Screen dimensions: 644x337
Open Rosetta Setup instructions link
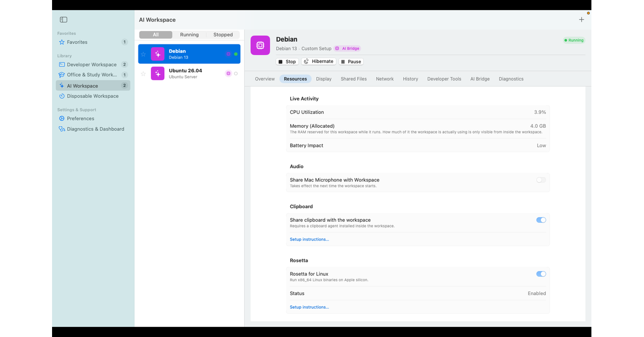(310, 307)
